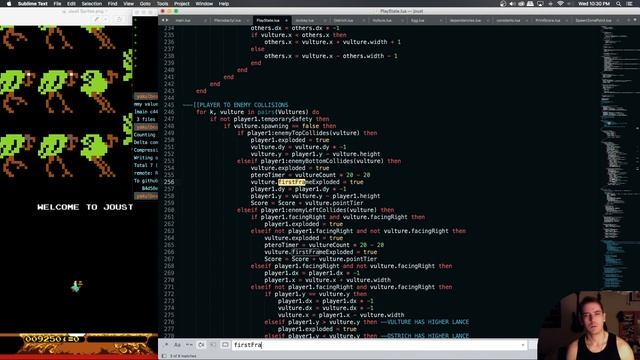Click line number 246 in the gutter
640x360 pixels.
(x=169, y=112)
